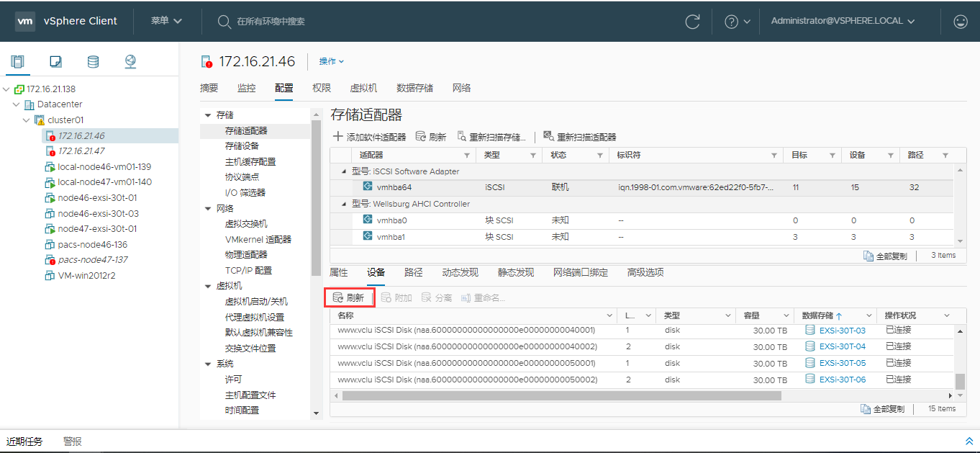This screenshot has width=980, height=453.
Task: Click 刷新 in the storage adapters toolbar
Action: pyautogui.click(x=432, y=137)
